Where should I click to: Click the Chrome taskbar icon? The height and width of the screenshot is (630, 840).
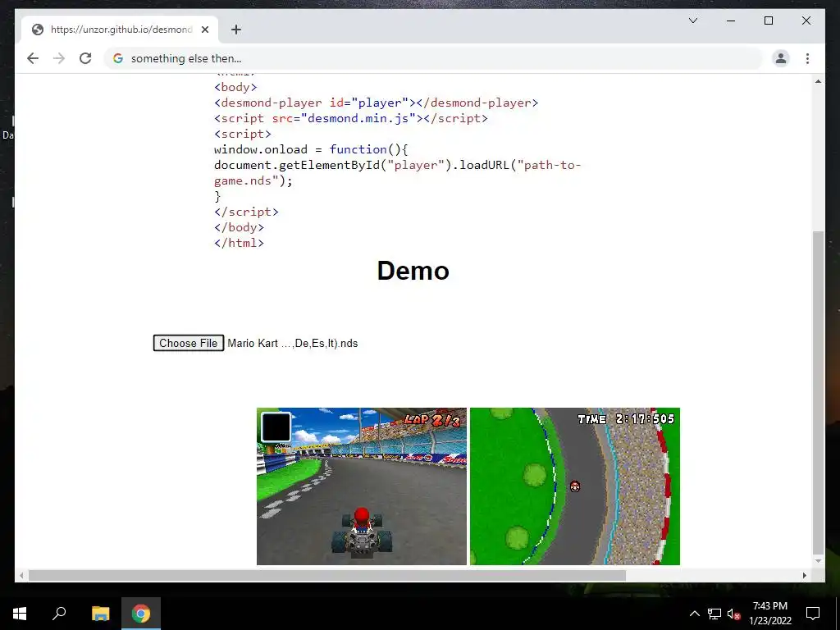[141, 614]
